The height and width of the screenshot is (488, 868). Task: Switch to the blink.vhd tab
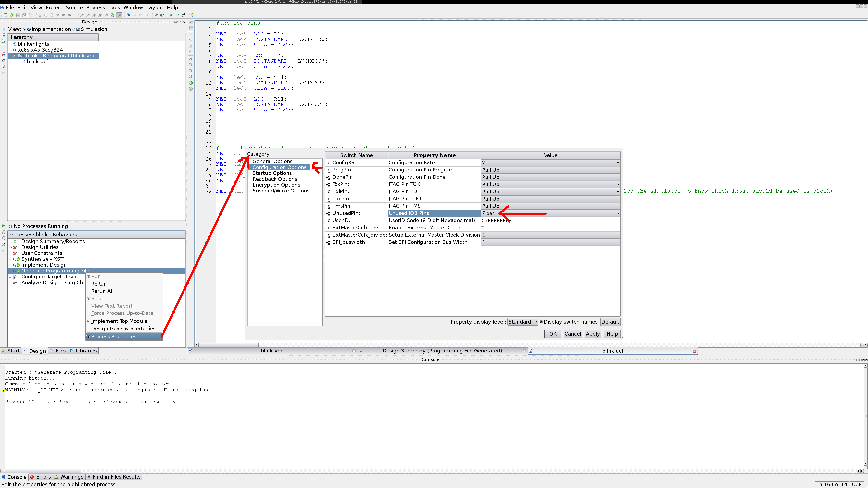coord(272,351)
